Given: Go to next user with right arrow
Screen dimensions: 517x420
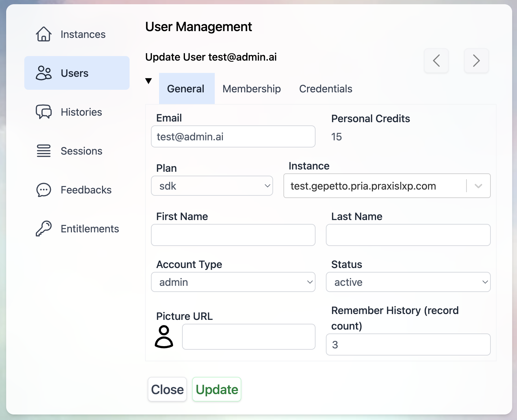Looking at the screenshot, I should [476, 61].
